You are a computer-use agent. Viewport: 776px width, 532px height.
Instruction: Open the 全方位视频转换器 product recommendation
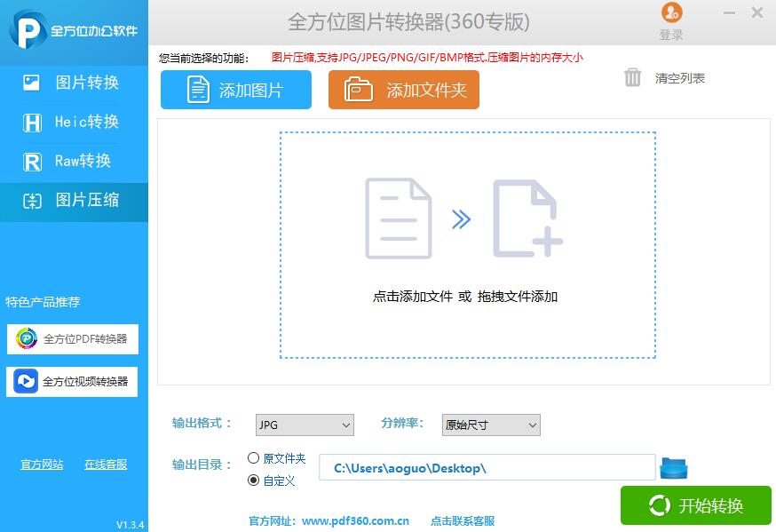pos(72,382)
